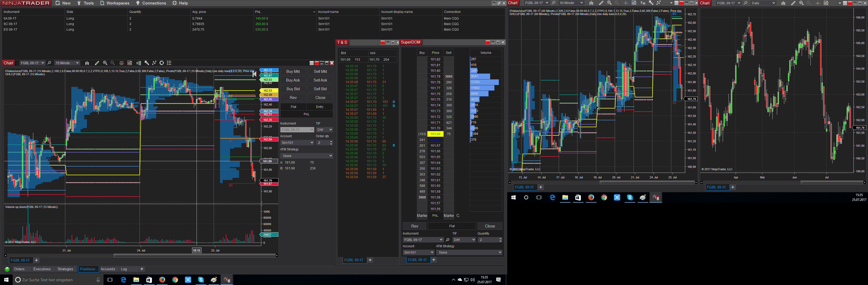
Task: Open Data Box in 15 Minute chart
Action: (x=130, y=63)
